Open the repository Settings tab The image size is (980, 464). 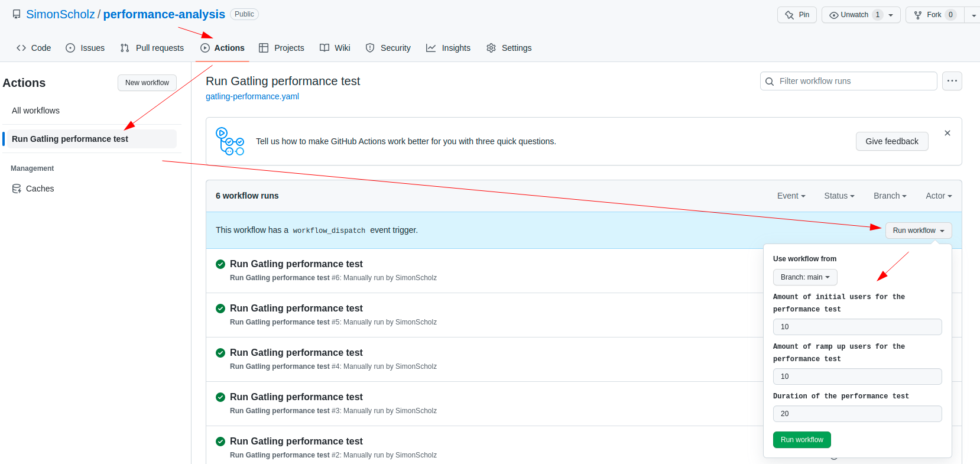(x=509, y=48)
